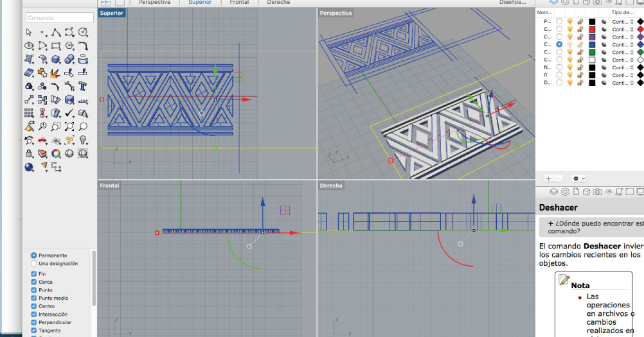Switch to the Perspectiva viewport tab
The height and width of the screenshot is (337, 644).
(x=154, y=3)
